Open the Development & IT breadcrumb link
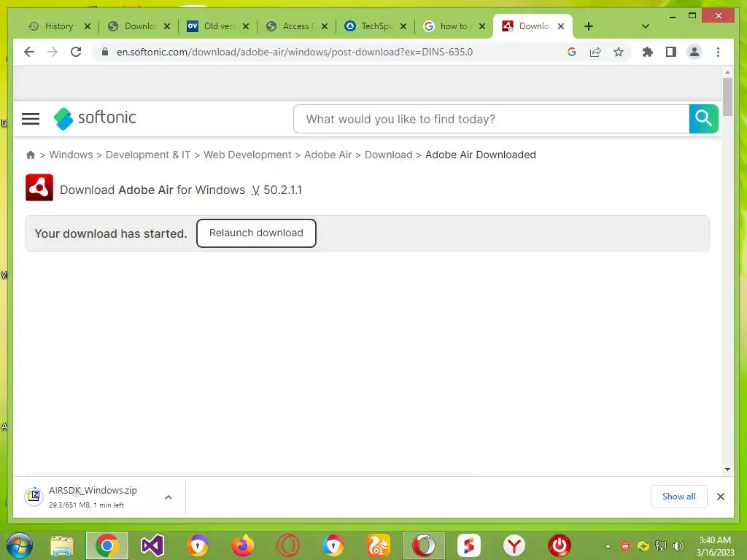Screen dimensions: 747x560 click(148, 155)
